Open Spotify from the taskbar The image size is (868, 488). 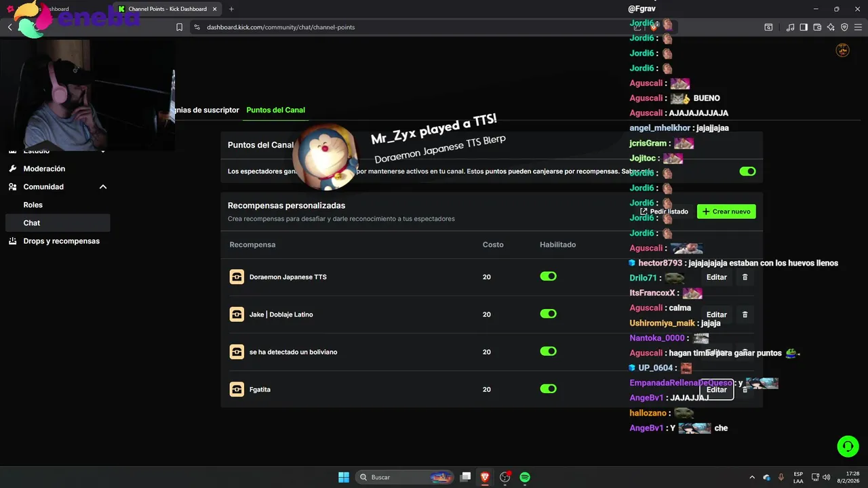525,477
